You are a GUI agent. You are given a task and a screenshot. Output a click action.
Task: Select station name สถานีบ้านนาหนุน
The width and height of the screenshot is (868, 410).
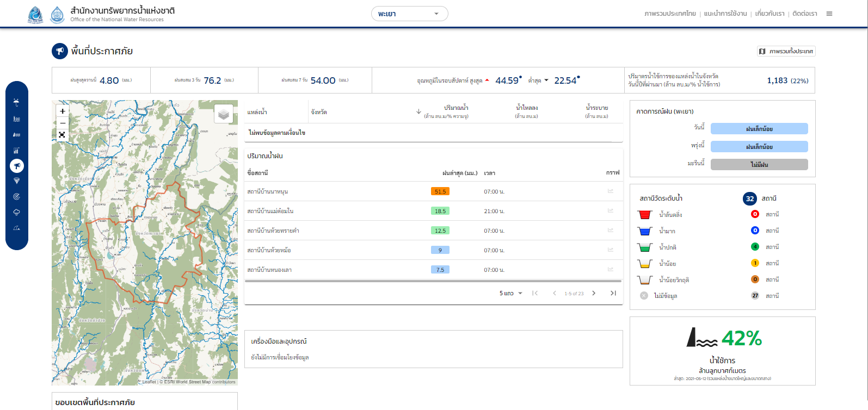pos(268,191)
